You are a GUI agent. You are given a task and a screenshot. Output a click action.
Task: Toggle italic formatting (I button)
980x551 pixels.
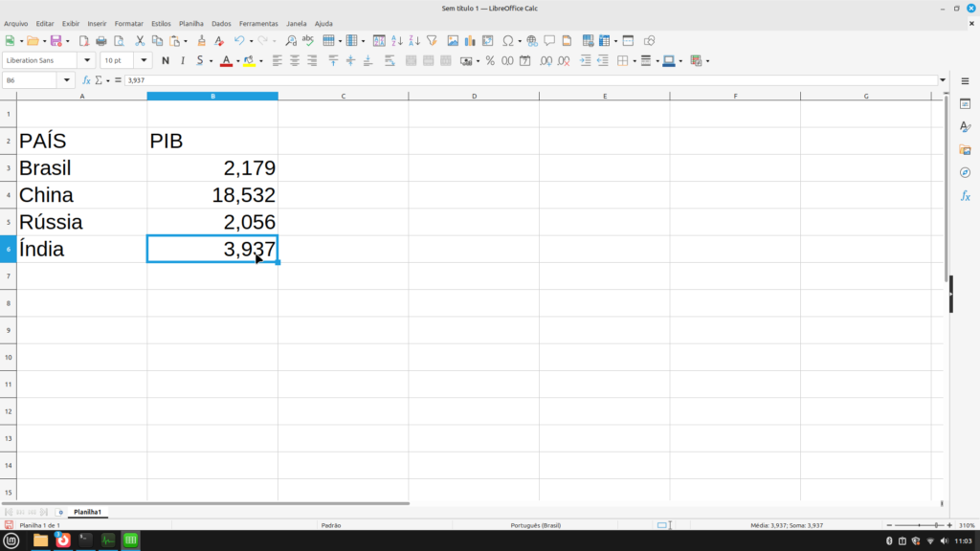(183, 60)
